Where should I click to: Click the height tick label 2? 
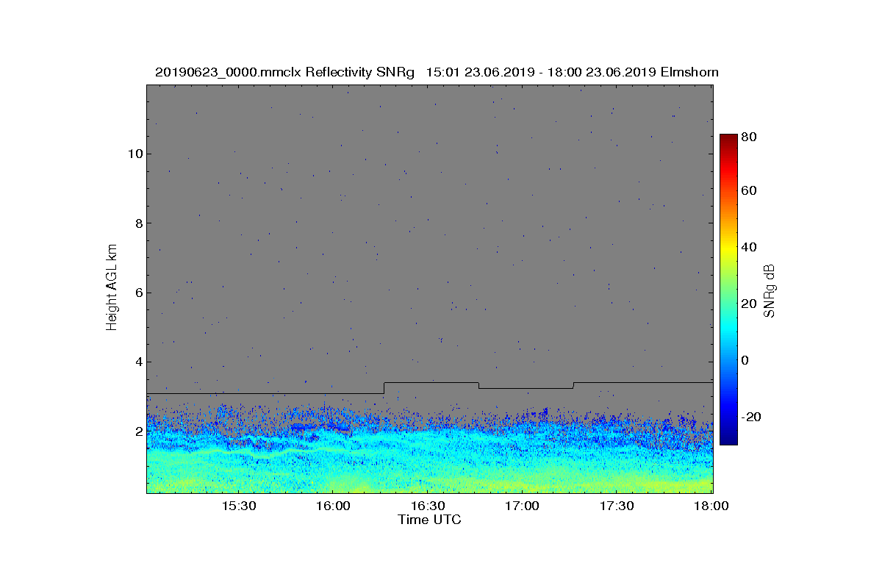pyautogui.click(x=138, y=431)
